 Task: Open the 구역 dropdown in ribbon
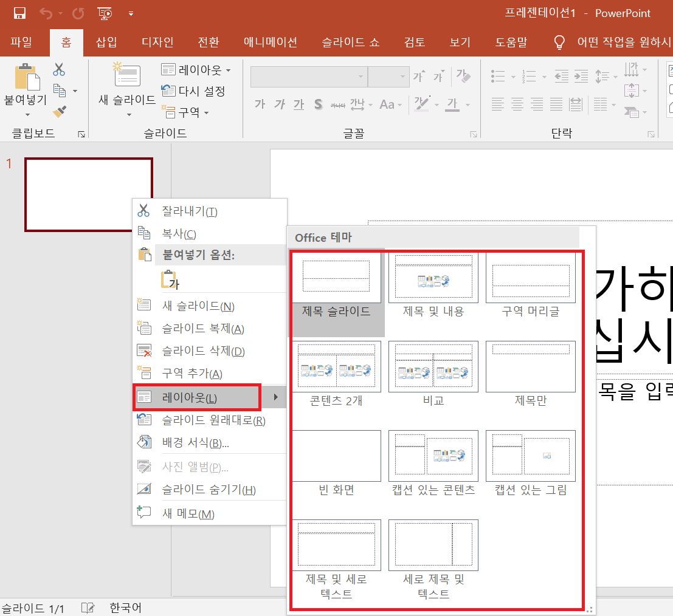pos(185,112)
